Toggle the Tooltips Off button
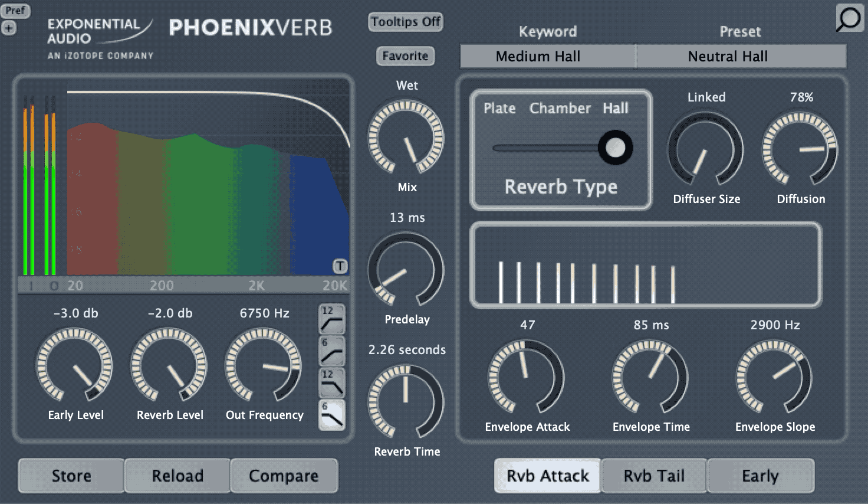The height and width of the screenshot is (504, 868). (x=406, y=22)
